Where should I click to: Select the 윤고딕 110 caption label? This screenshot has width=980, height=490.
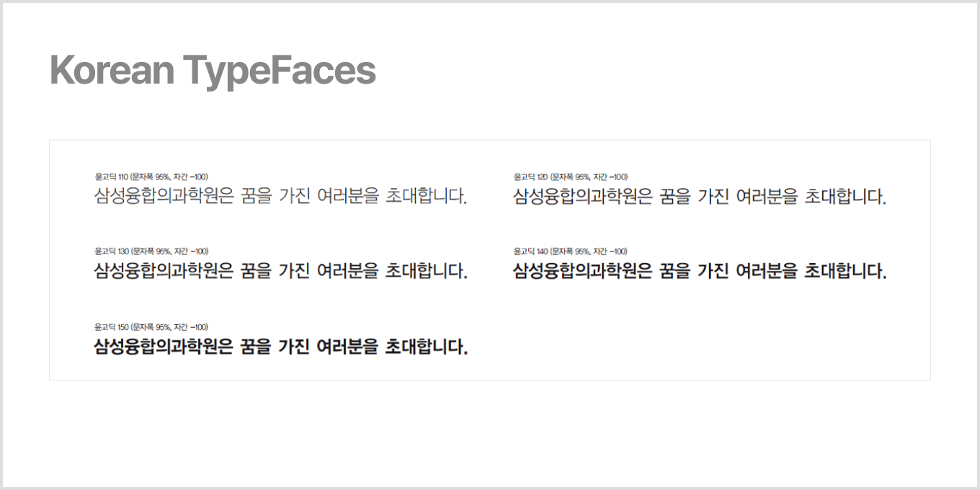click(x=151, y=177)
